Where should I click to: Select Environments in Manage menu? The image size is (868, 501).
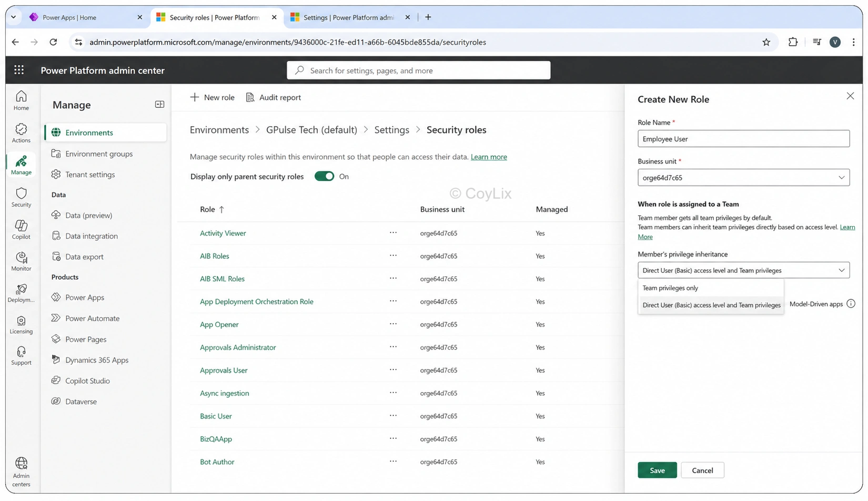coord(106,132)
